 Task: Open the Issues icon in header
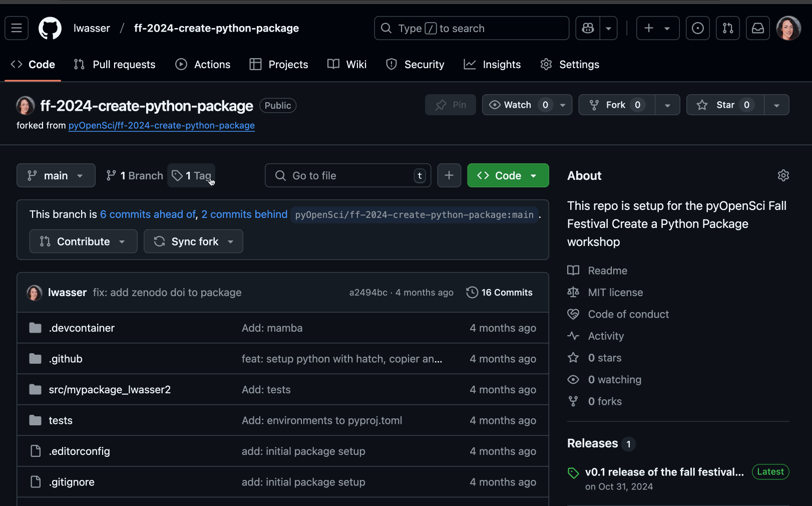698,28
